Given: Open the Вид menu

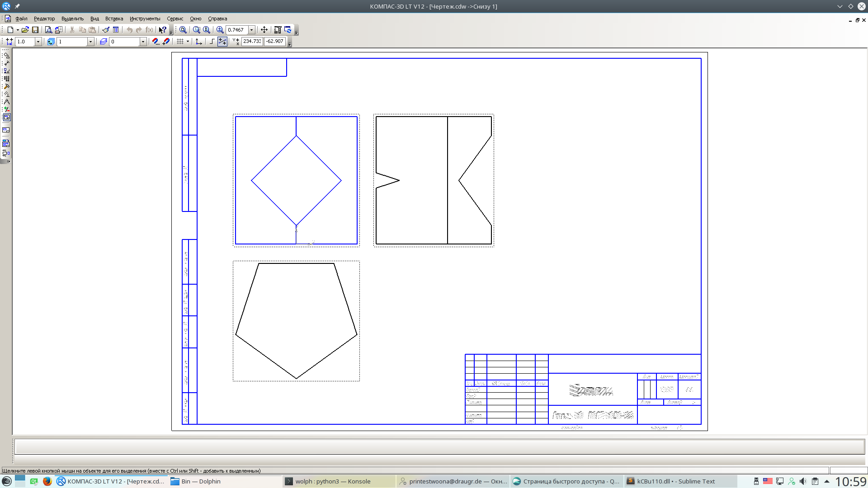Looking at the screenshot, I should [94, 19].
